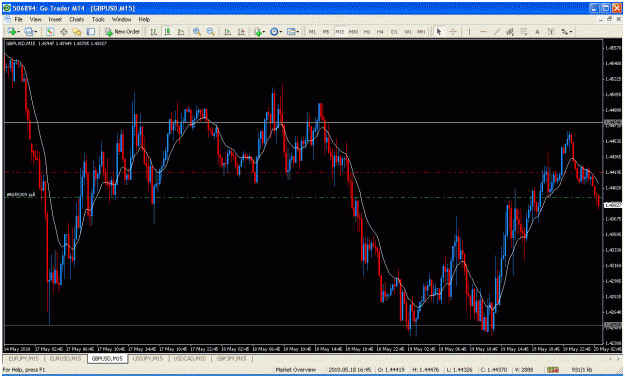The height and width of the screenshot is (376, 625).
Task: Open the Tools menu
Action: [x=98, y=19]
